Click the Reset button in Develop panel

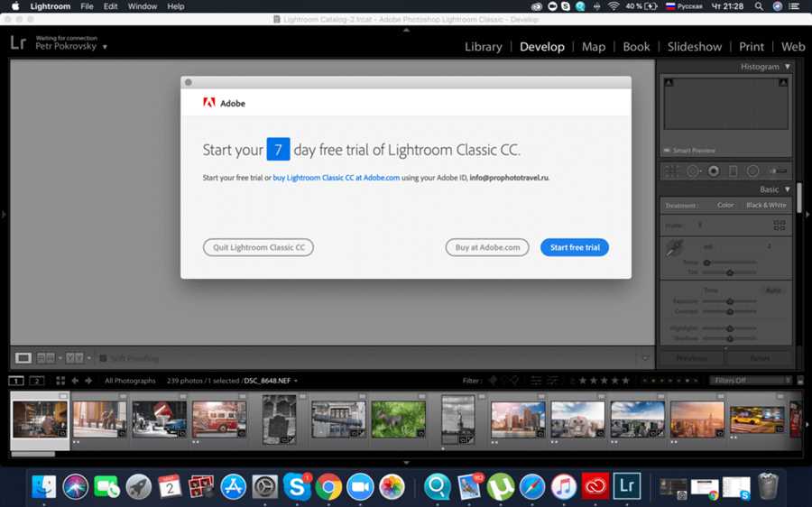[x=760, y=358]
